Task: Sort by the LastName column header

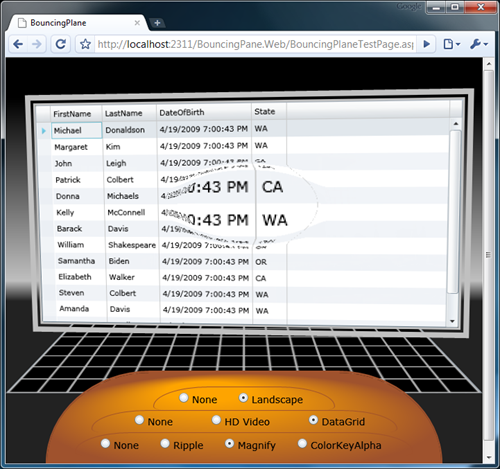Action: 129,113
